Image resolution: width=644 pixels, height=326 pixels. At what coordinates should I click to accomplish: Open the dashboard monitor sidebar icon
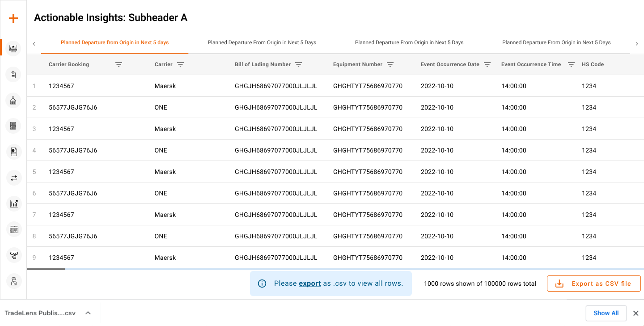(x=13, y=48)
